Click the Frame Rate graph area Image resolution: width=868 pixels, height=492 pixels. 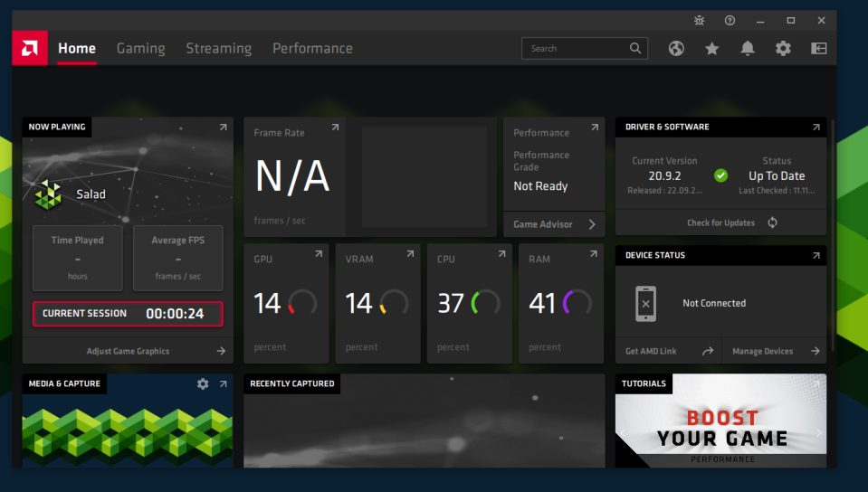tap(424, 177)
